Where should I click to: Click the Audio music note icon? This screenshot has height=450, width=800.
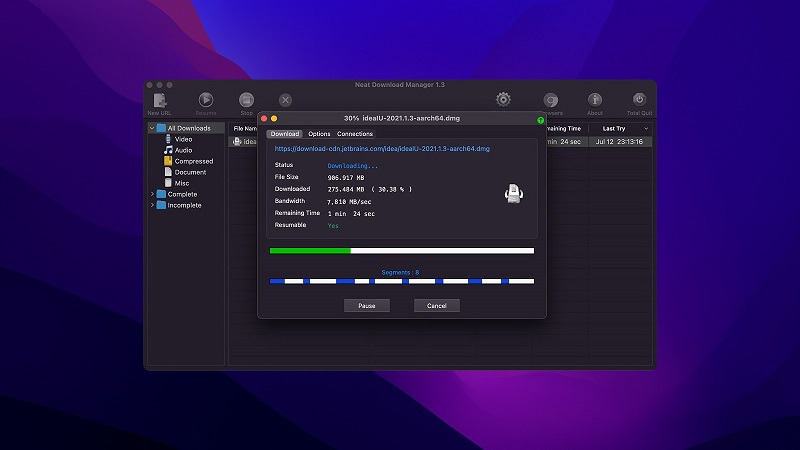click(168, 150)
